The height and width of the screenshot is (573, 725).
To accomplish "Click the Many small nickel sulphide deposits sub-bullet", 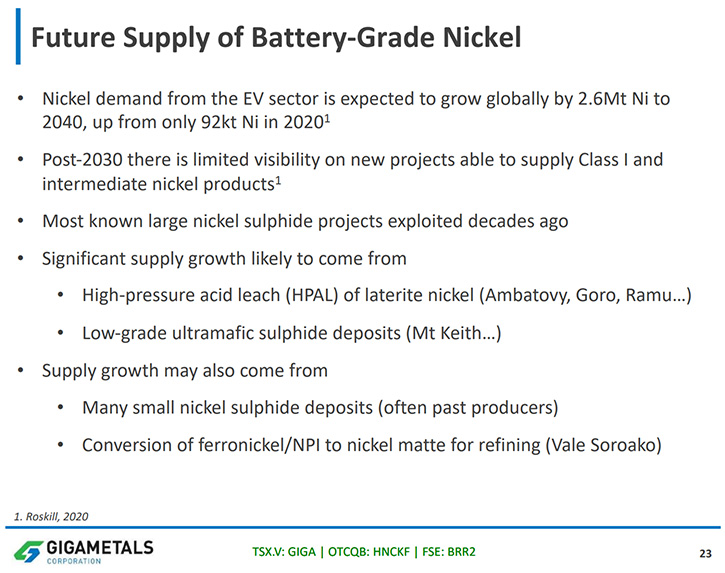I will (320, 407).
